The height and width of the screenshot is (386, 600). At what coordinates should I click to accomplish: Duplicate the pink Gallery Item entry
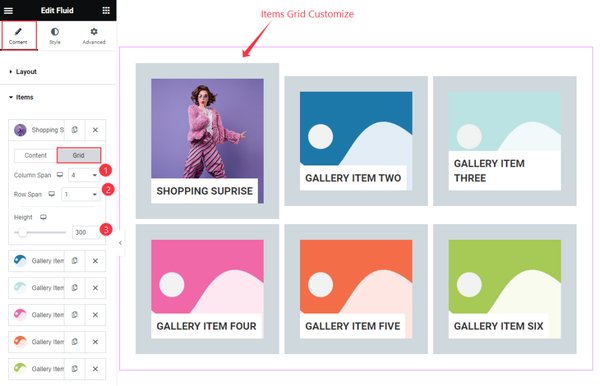click(75, 315)
